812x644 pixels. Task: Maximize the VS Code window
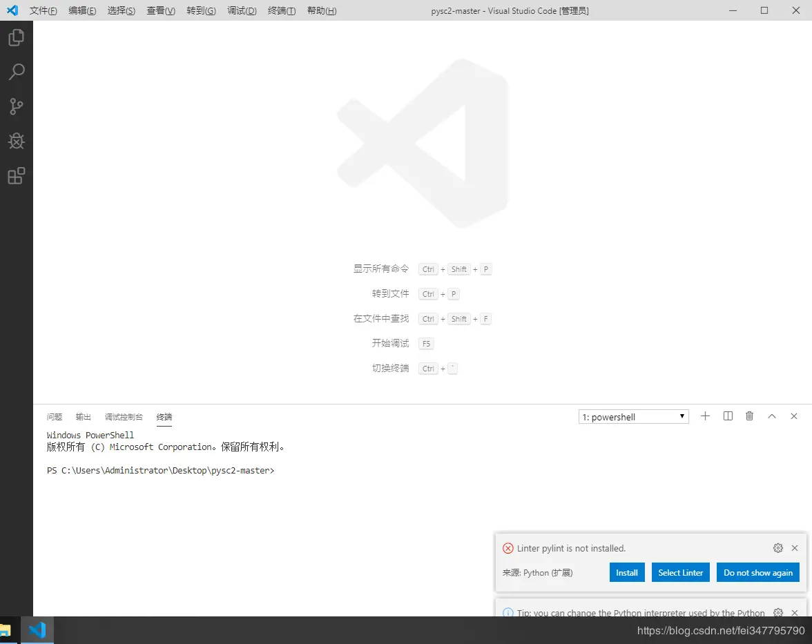point(764,10)
